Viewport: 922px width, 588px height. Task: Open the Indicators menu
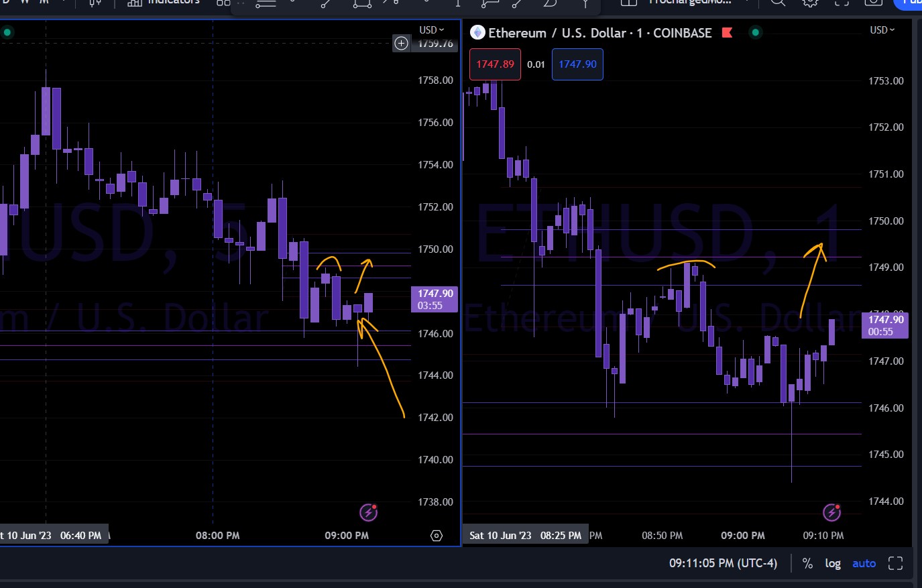[164, 2]
